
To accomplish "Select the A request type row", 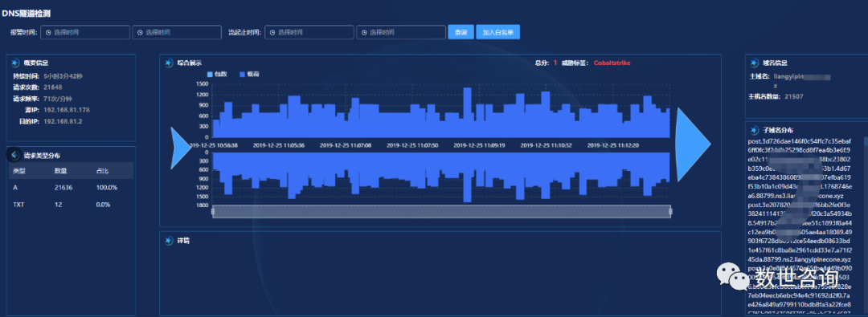I will point(71,188).
